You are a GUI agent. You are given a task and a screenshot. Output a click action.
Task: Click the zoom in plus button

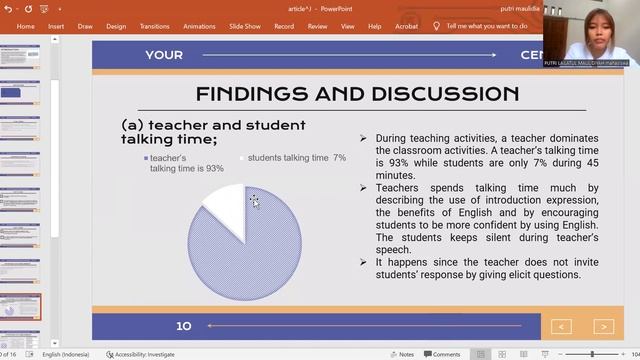[x=623, y=354]
